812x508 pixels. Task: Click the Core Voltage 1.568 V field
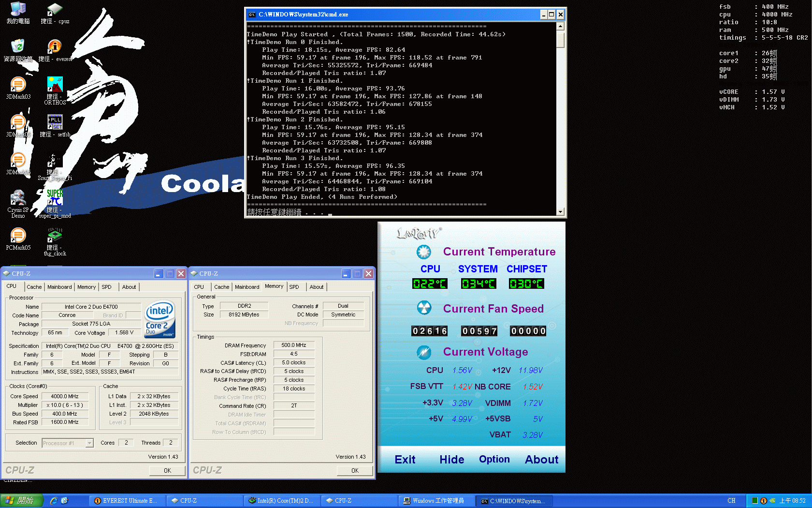(x=124, y=332)
